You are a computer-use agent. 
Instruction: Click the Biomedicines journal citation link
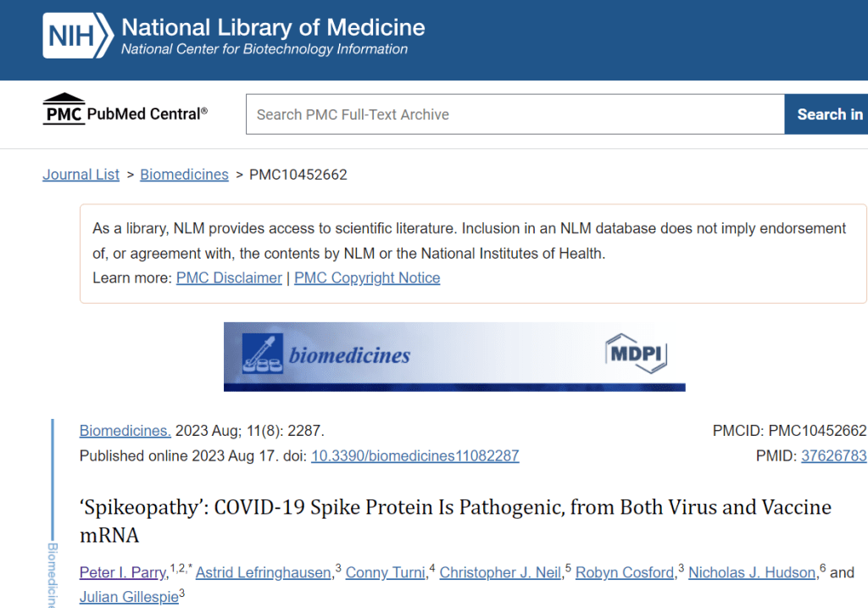pos(125,431)
